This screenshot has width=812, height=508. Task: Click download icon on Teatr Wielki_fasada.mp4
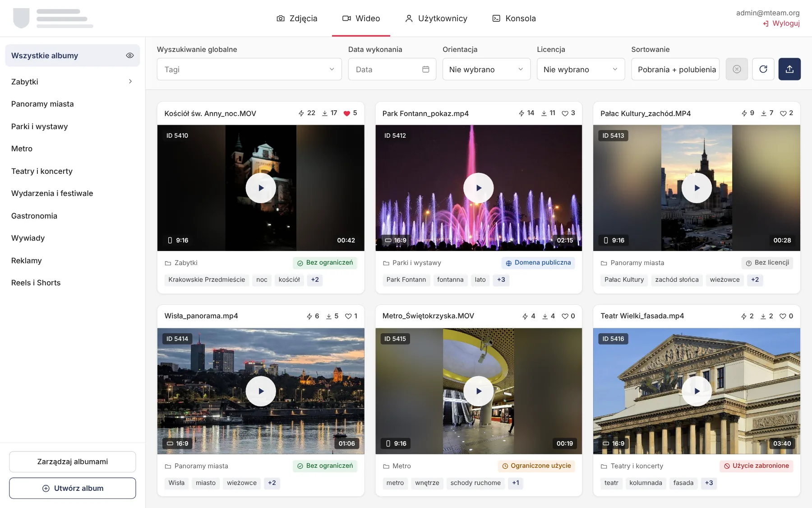[763, 316]
